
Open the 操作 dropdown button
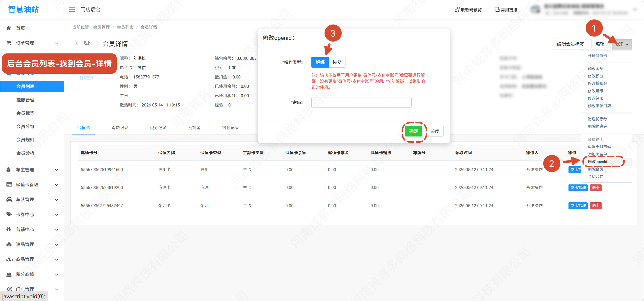click(622, 44)
